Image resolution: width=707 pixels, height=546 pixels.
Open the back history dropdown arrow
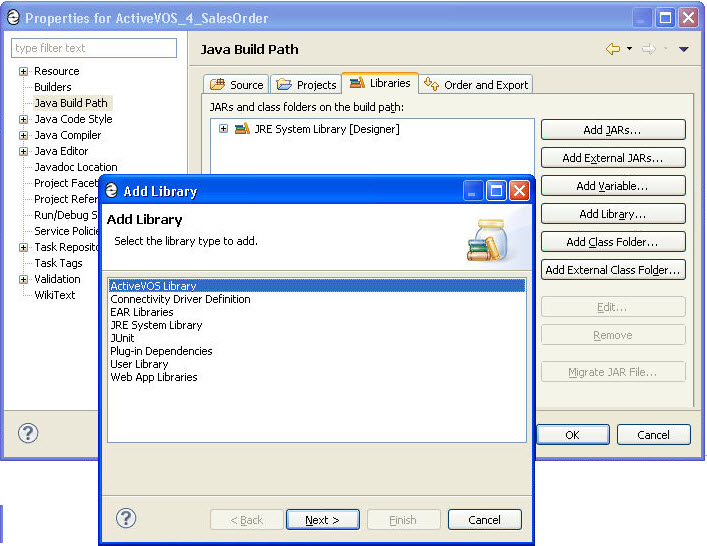[629, 48]
